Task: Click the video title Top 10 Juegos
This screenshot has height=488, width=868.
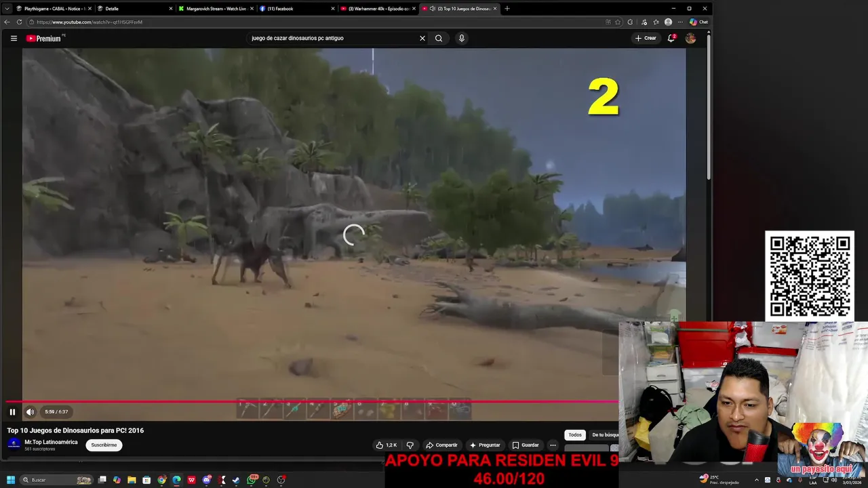Action: 75,430
